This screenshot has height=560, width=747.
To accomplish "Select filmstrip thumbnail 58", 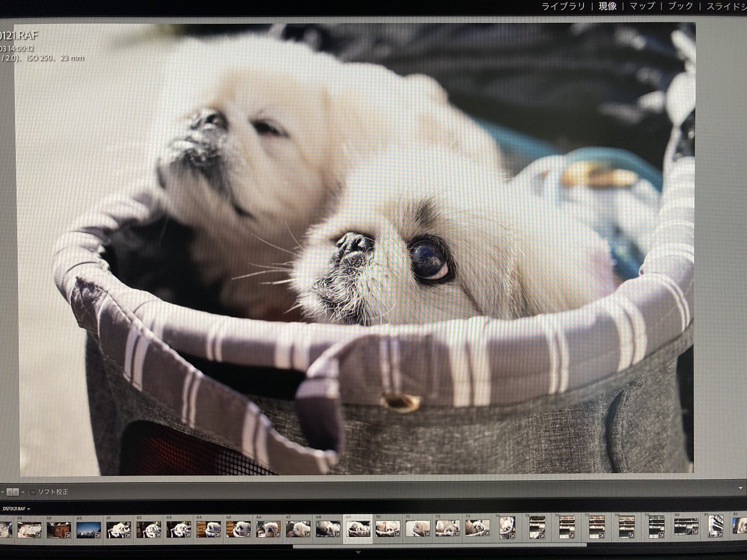I will [29, 530].
